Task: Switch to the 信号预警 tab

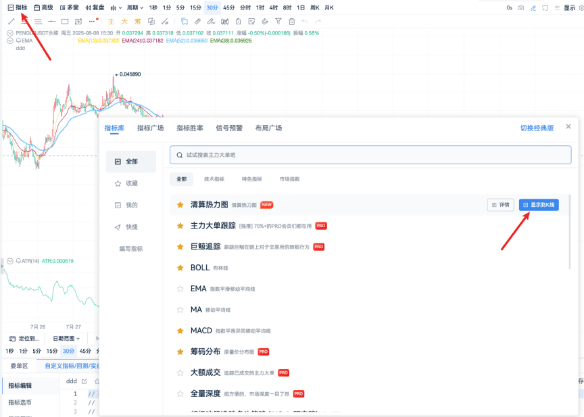Action: (x=229, y=128)
